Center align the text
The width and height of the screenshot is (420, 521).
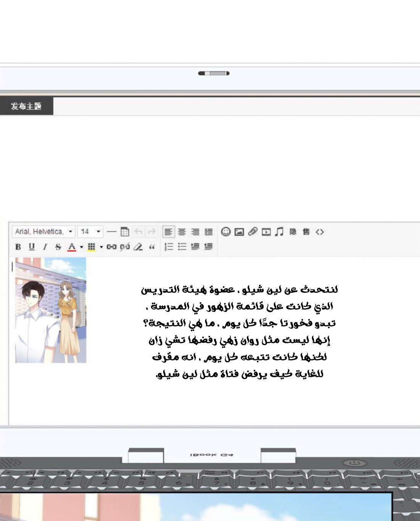(x=182, y=232)
